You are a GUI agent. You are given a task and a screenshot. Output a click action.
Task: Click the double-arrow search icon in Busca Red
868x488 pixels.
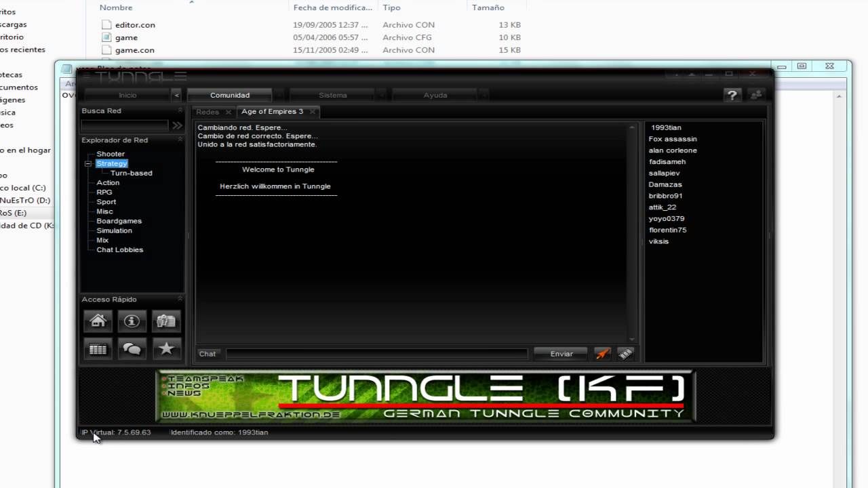(x=177, y=125)
